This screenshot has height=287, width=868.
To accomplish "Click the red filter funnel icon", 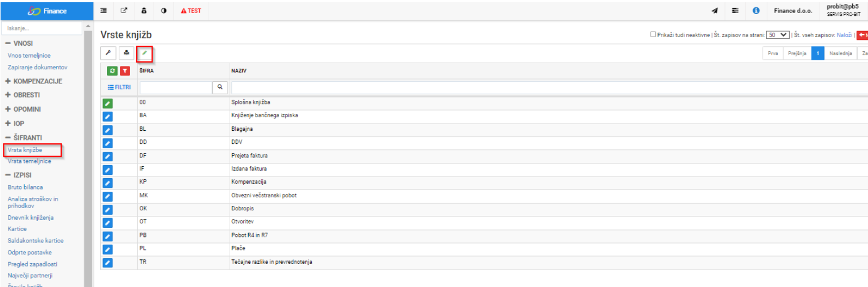I will click(x=125, y=71).
